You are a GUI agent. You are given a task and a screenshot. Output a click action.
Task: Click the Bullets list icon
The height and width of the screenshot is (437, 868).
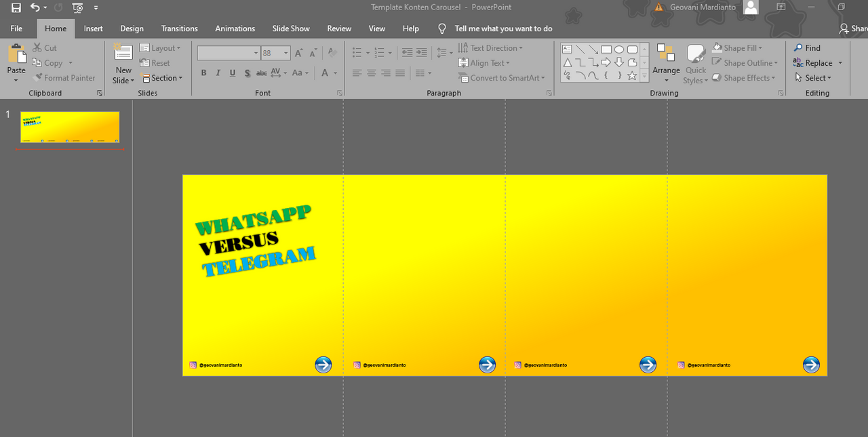tap(357, 52)
